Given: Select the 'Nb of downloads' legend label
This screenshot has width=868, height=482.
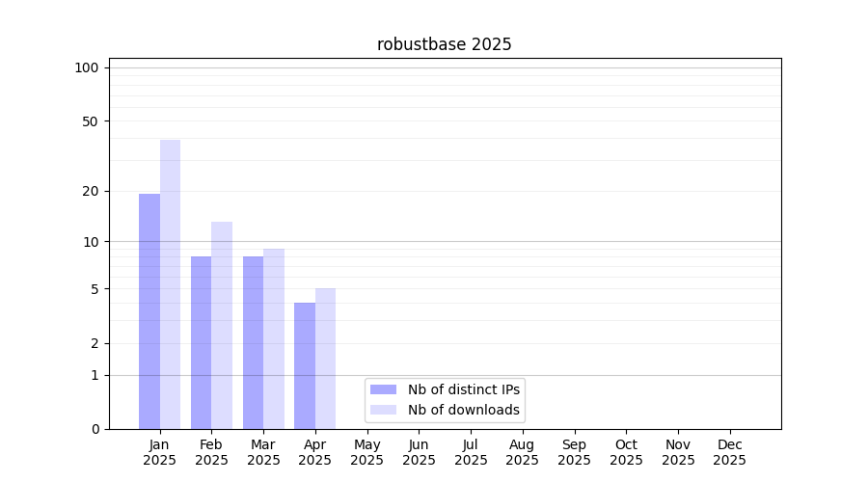Looking at the screenshot, I should tap(464, 410).
